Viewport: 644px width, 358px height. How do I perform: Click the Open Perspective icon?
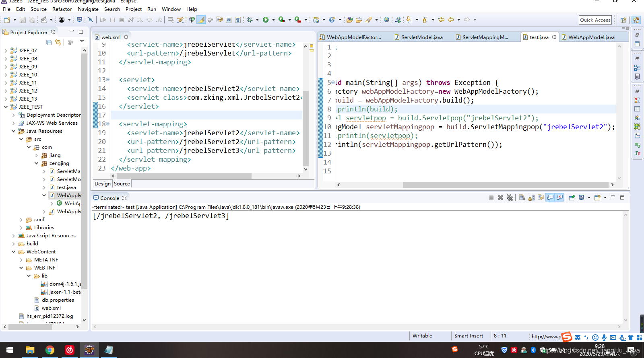[x=623, y=20]
